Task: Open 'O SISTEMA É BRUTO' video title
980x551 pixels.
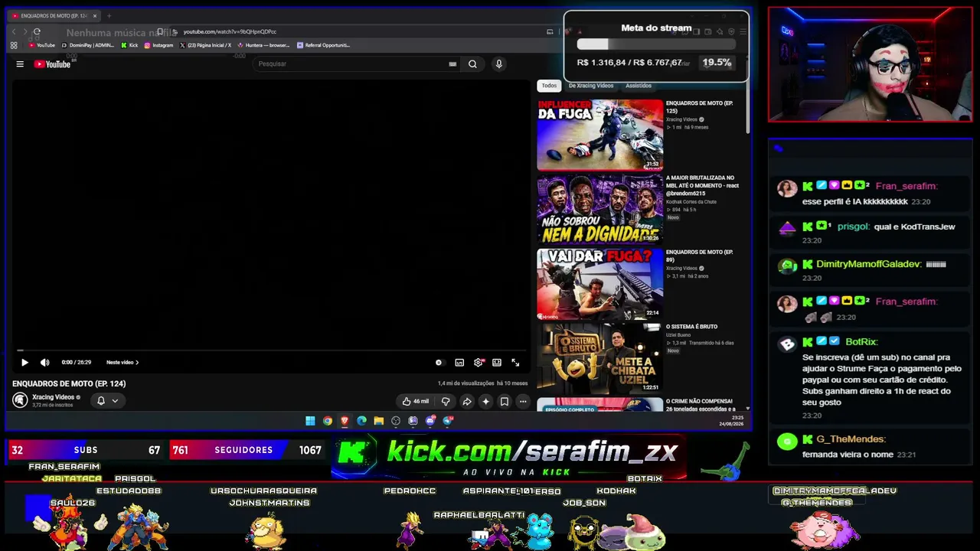Action: click(691, 327)
